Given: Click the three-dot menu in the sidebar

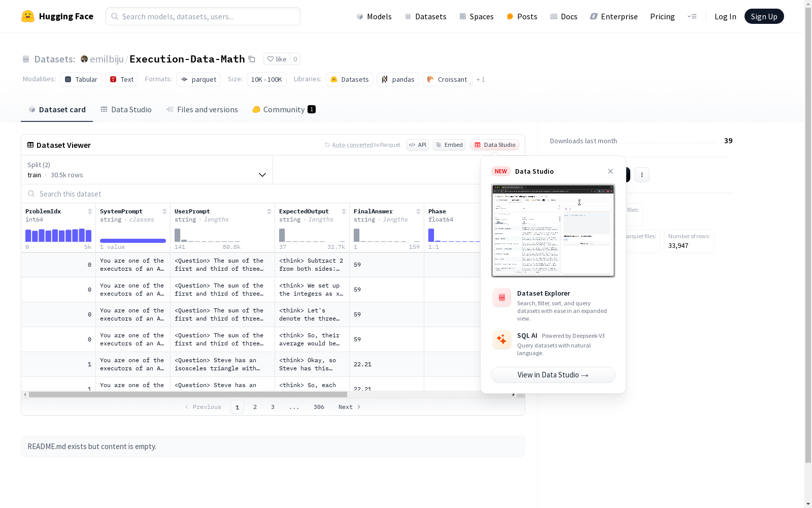Looking at the screenshot, I should pos(642,175).
